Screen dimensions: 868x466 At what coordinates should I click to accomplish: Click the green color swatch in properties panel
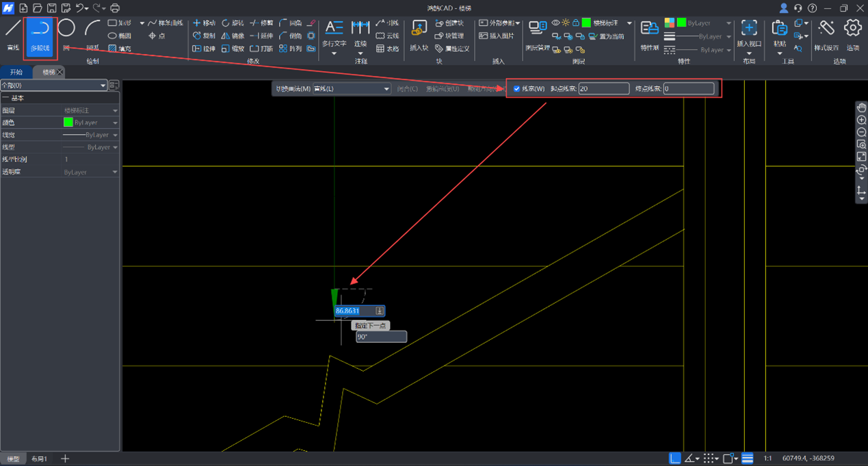(x=68, y=122)
